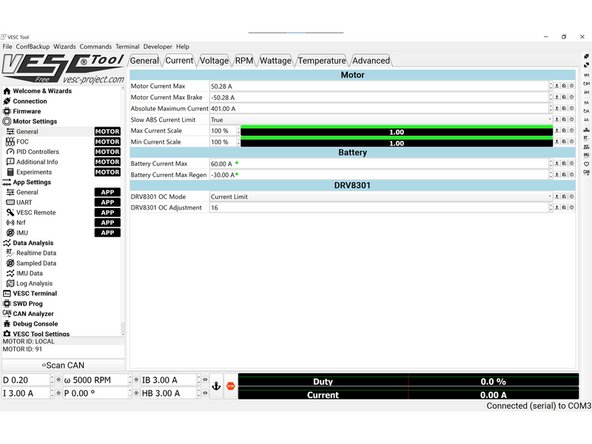Viewport: 592px width, 444px height.
Task: Click stepper arrows on Absolute Maximum Current
Action: pyautogui.click(x=550, y=108)
